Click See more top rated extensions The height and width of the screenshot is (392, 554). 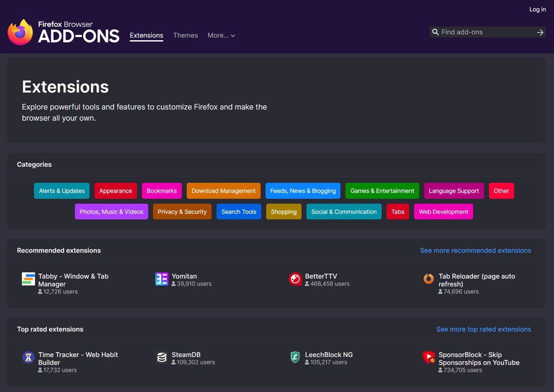click(x=484, y=329)
